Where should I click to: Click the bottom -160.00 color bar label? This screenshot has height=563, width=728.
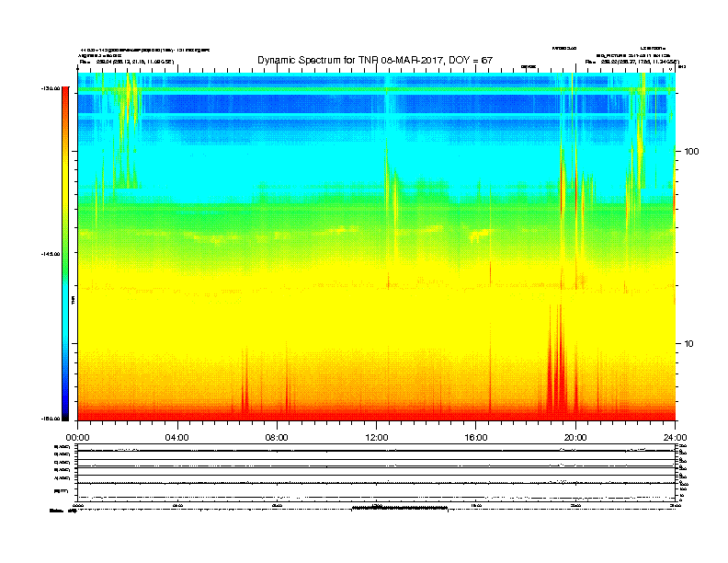pyautogui.click(x=51, y=419)
